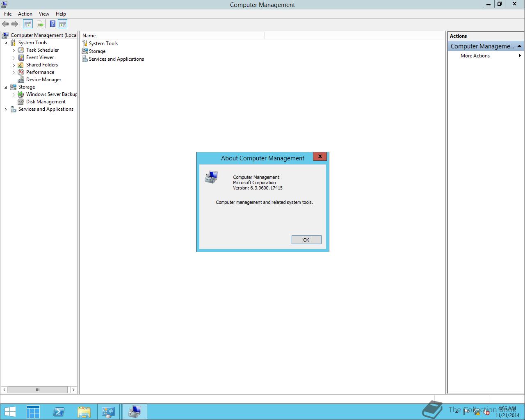Click System Tools wrench icon in center list
525x420 pixels.
[x=85, y=43]
